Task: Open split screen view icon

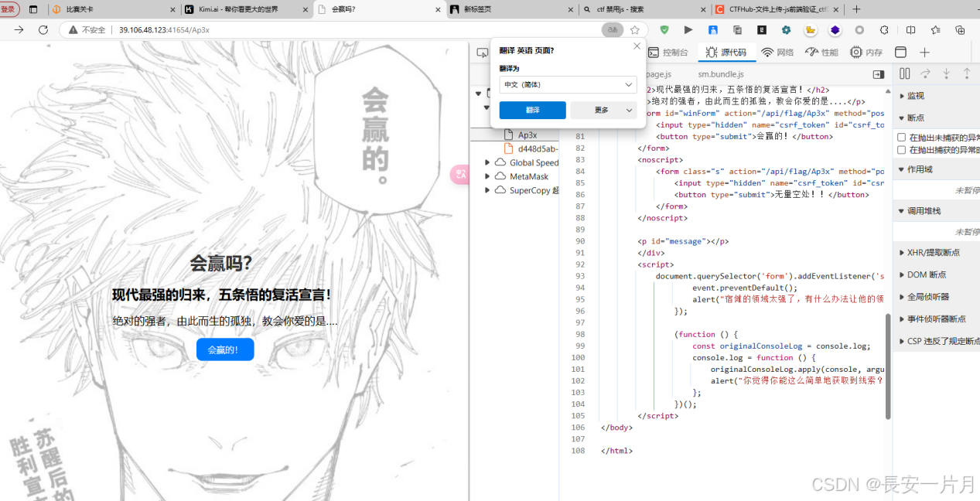Action: pos(910,29)
